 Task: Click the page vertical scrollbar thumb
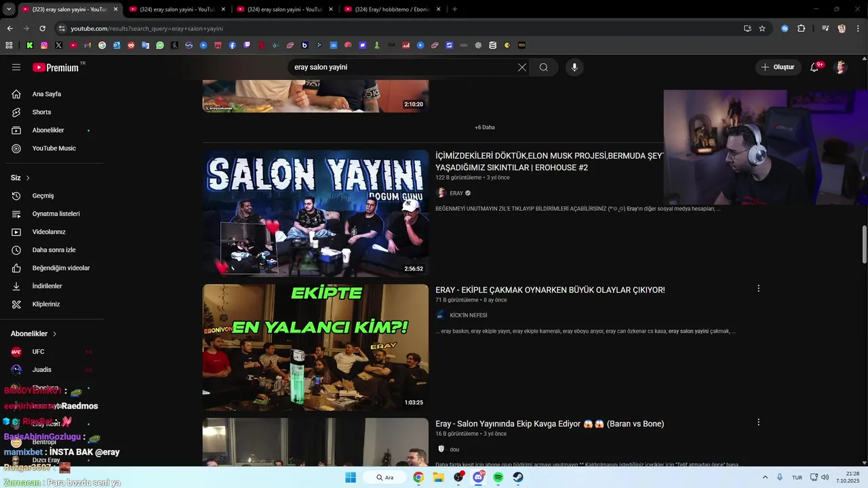(865, 244)
